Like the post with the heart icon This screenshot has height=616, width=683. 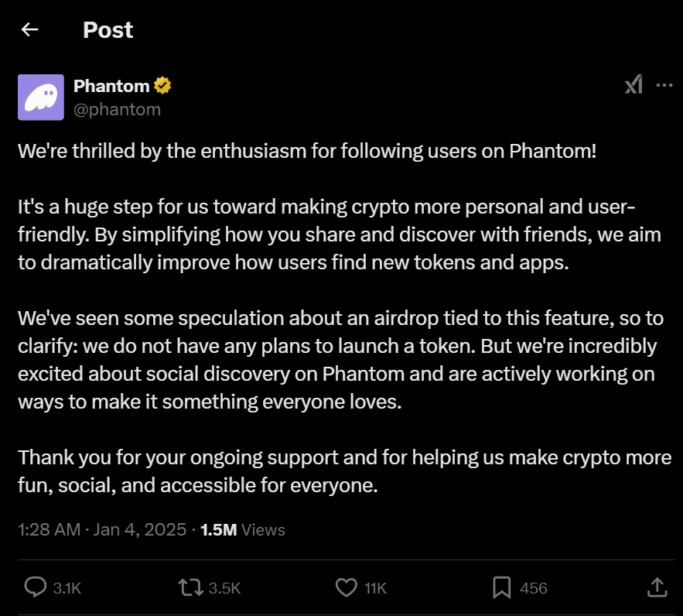click(x=346, y=588)
